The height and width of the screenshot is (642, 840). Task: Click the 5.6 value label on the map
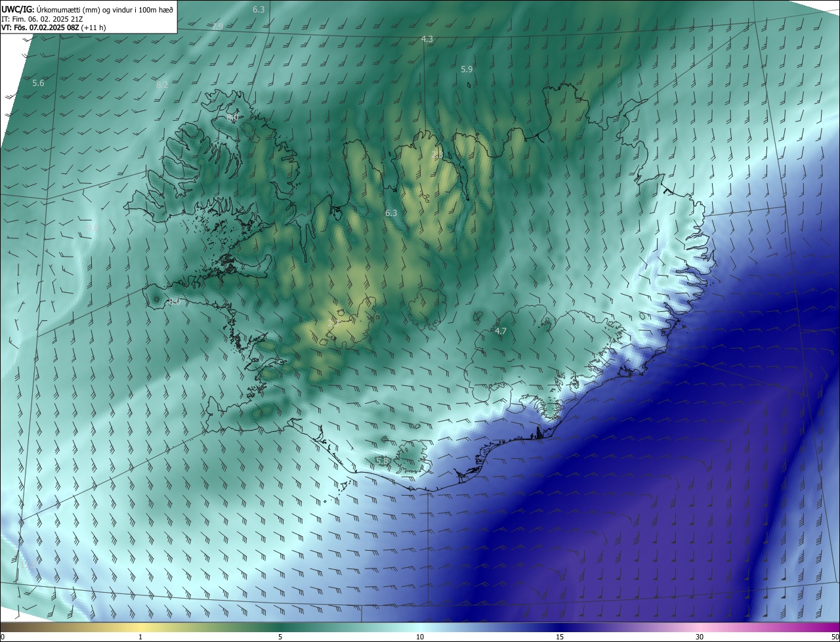(38, 83)
